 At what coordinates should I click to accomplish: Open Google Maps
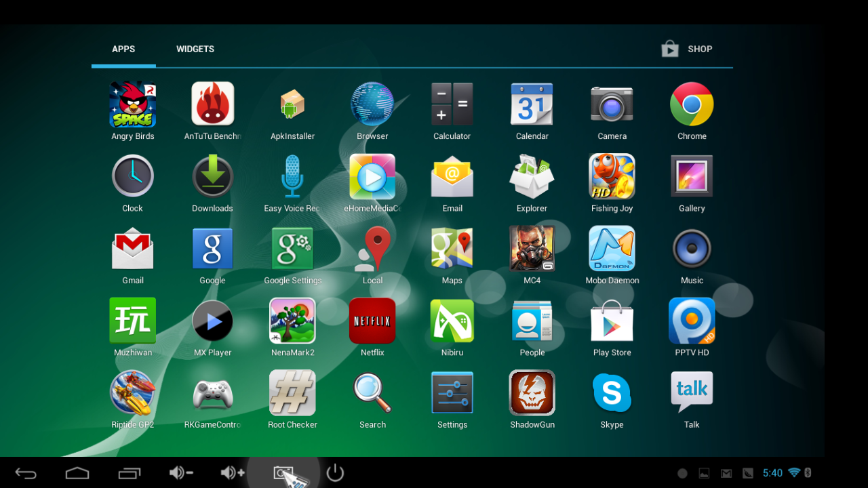452,249
